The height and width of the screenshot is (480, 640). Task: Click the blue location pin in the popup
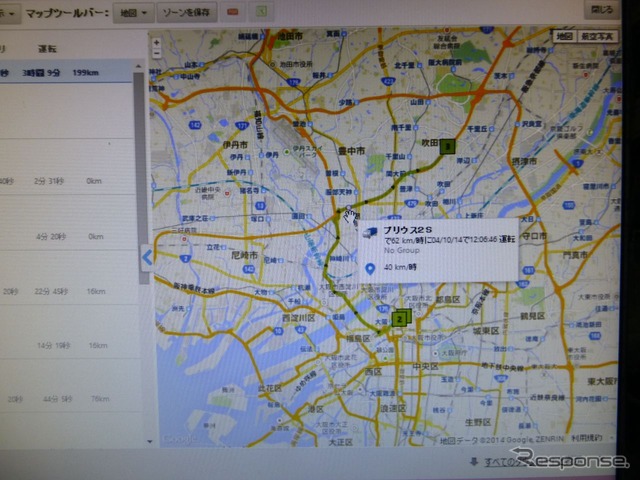click(370, 269)
